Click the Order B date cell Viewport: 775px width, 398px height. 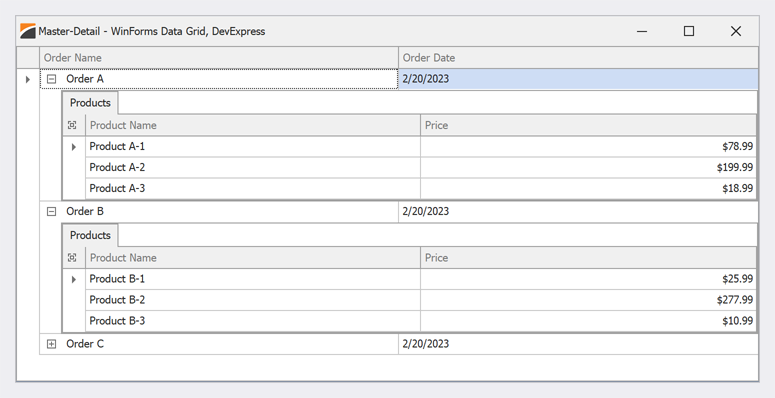point(578,212)
